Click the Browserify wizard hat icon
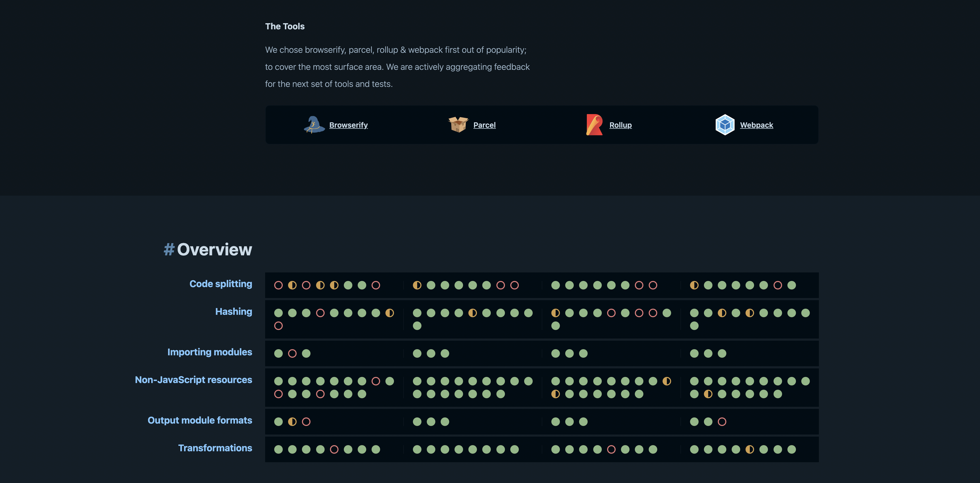This screenshot has width=980, height=483. [314, 125]
